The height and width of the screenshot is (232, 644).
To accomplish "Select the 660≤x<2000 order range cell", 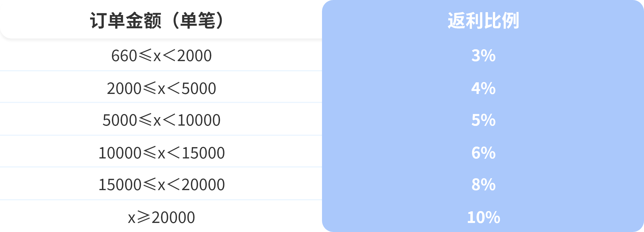I will click(x=161, y=55).
